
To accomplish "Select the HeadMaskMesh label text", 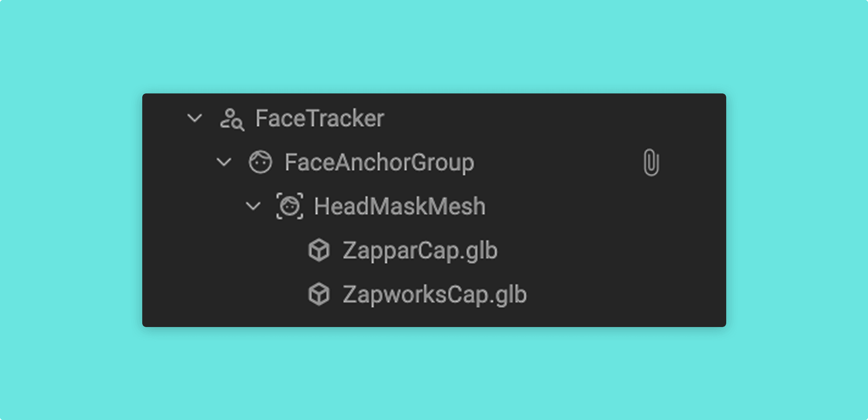I will [x=400, y=206].
